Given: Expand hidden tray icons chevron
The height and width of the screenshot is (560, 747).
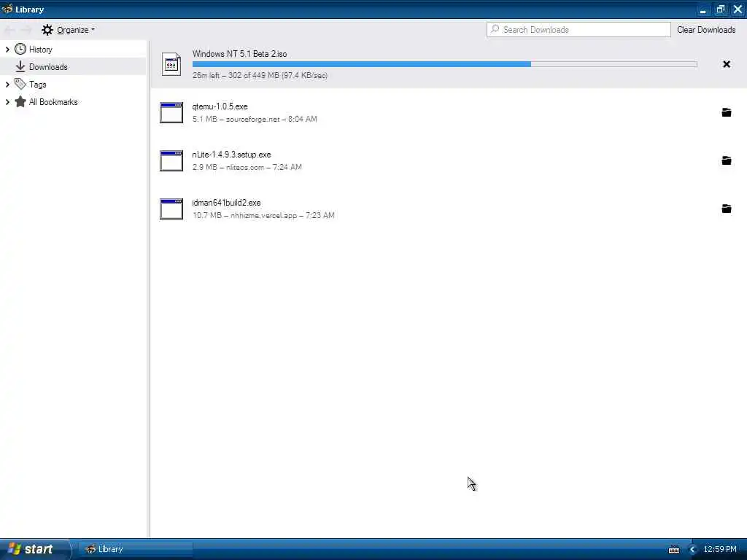Looking at the screenshot, I should [x=693, y=550].
